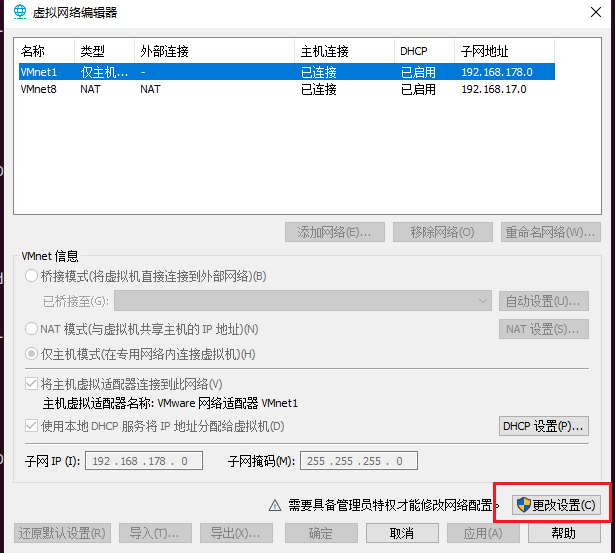Image resolution: width=615 pixels, height=553 pixels.
Task: Click the 帮助 button
Action: 563,533
